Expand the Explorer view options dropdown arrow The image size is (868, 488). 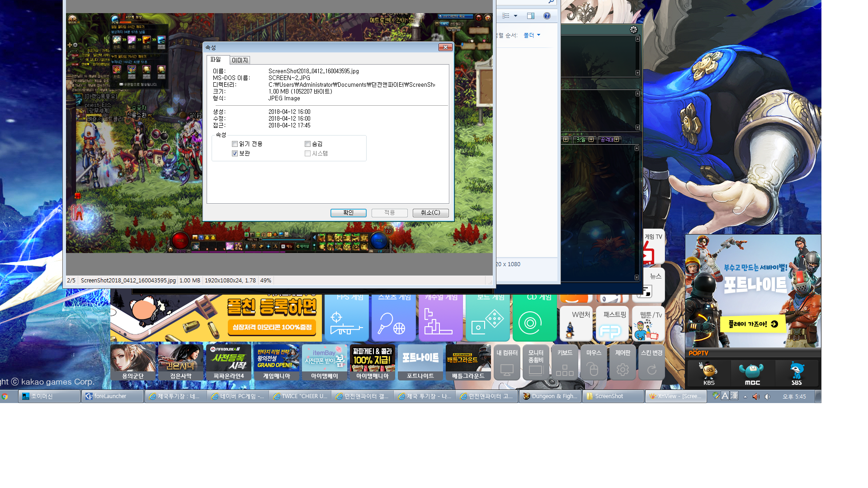[x=515, y=16]
